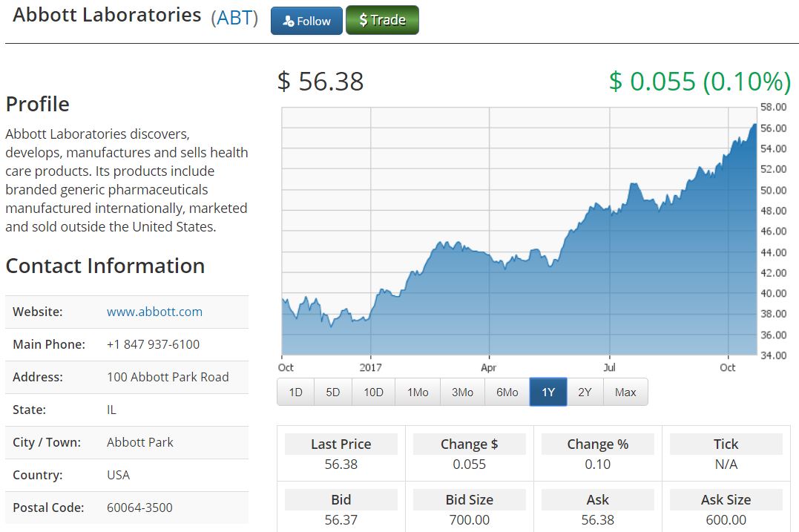Click the company profile description paragraph
The image size is (799, 532).
(127, 180)
